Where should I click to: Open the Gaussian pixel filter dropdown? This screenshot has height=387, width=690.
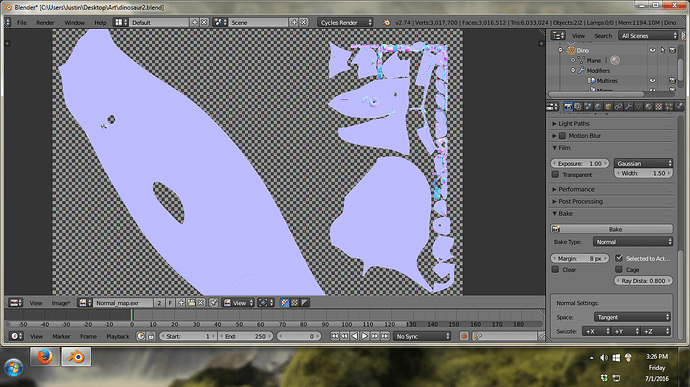point(643,163)
